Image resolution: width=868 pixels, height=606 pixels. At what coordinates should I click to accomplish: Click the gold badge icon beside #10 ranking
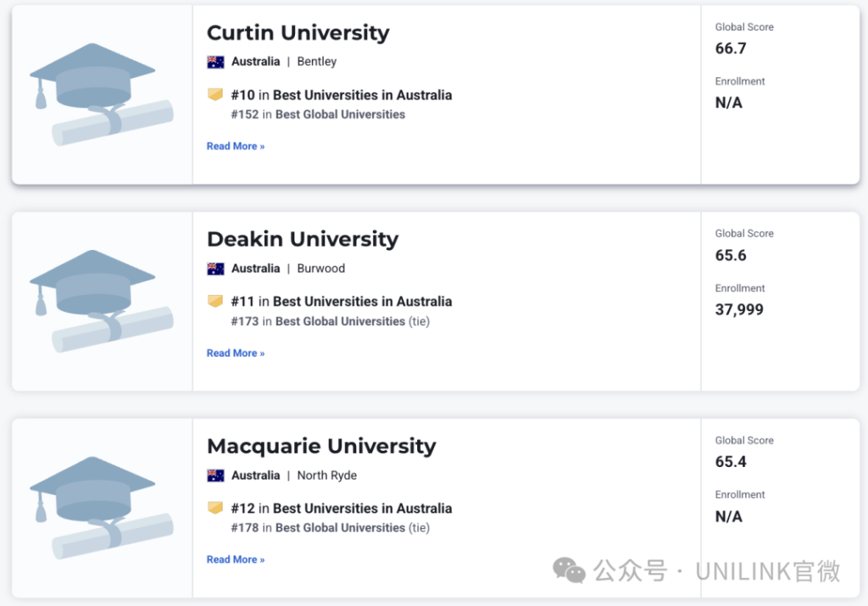(215, 95)
